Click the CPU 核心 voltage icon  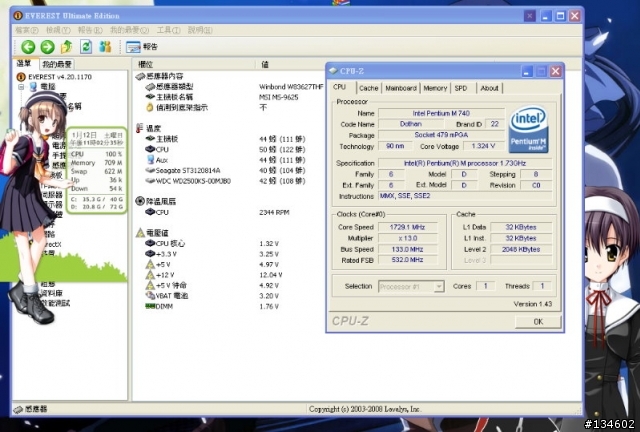(150, 243)
